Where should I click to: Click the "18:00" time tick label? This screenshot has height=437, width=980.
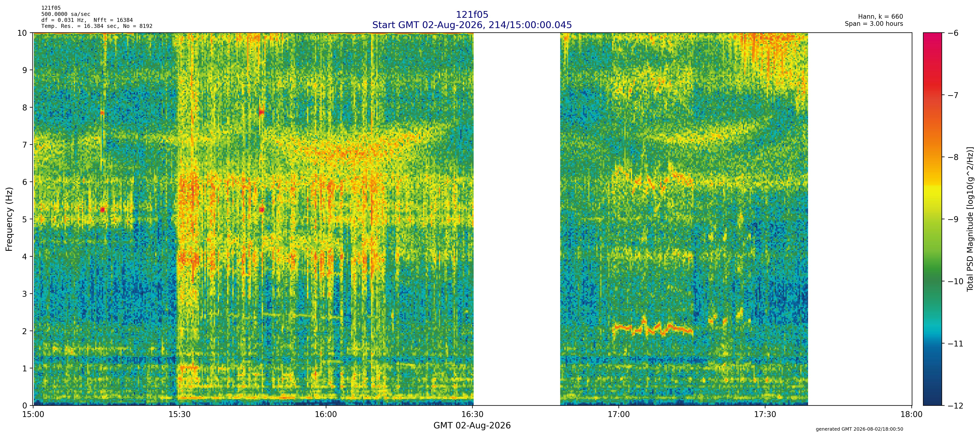pos(912,414)
